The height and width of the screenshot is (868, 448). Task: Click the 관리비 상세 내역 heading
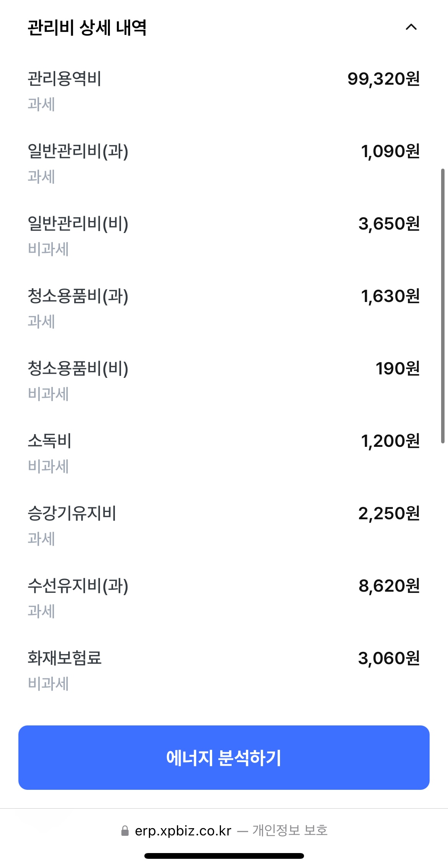[87, 28]
